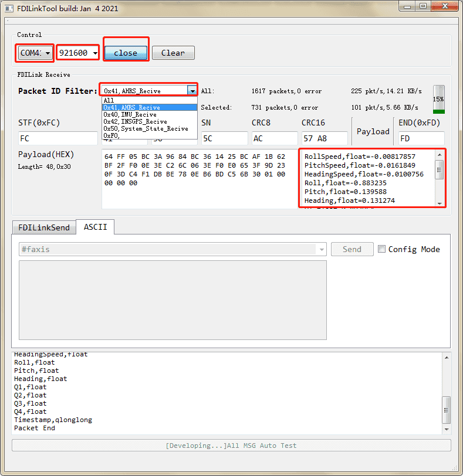
Task: Select 0x41,AHRS_Recive in filter list
Action: point(150,107)
